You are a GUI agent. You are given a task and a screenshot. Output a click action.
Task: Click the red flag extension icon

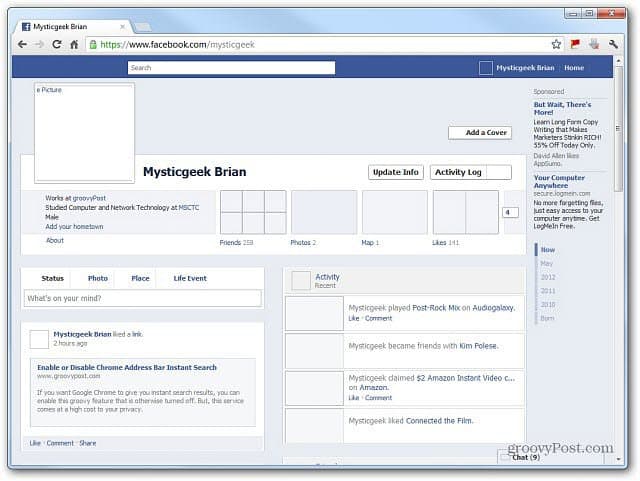tap(575, 44)
